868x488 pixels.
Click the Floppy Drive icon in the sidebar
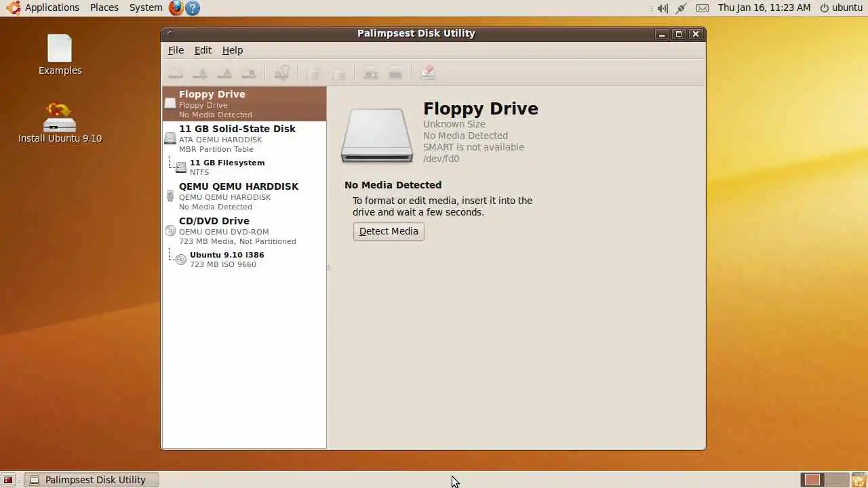pos(170,104)
